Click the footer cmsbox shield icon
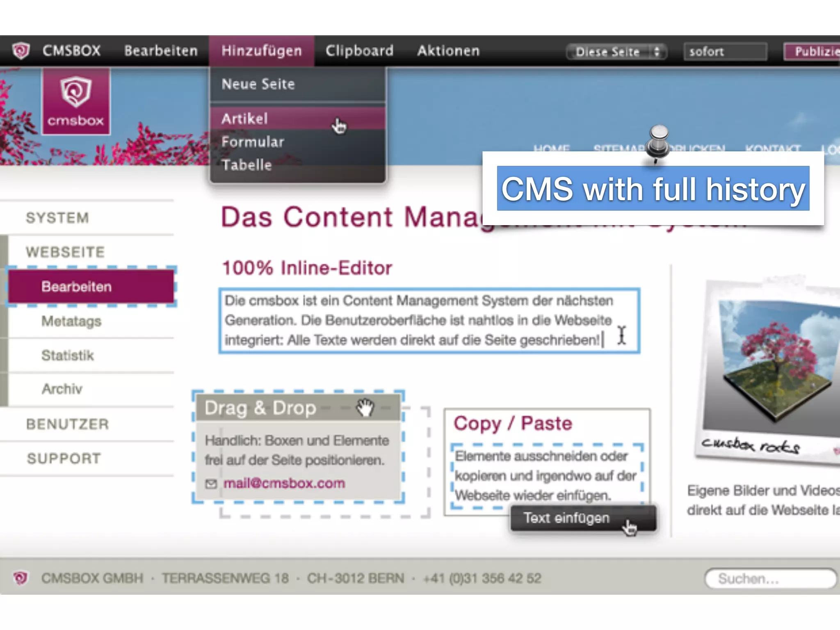 [21, 578]
